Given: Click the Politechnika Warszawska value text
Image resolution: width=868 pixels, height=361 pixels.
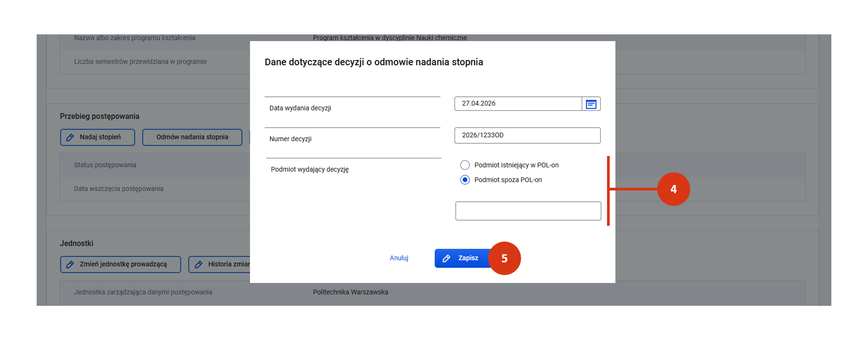Looking at the screenshot, I should [x=351, y=292].
